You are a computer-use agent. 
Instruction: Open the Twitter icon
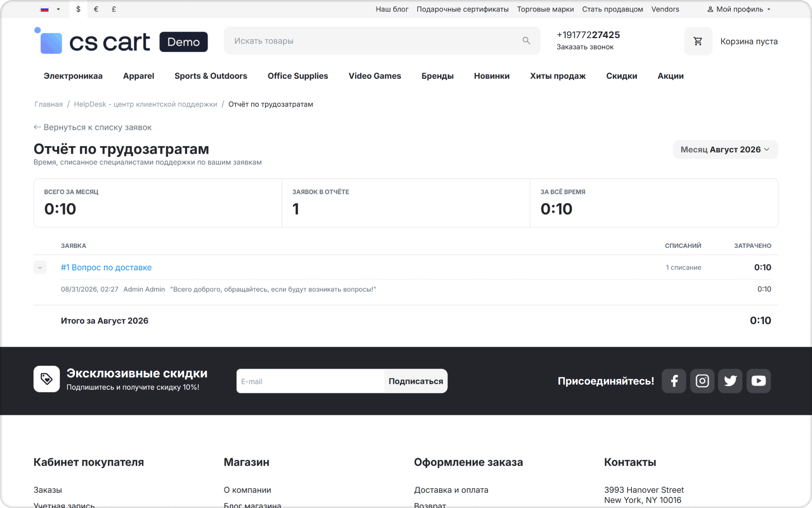730,381
